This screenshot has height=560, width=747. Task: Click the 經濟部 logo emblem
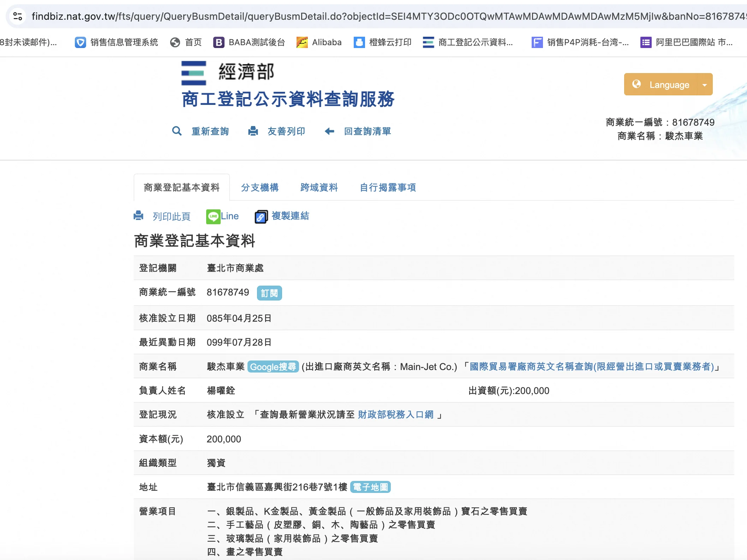click(x=193, y=73)
